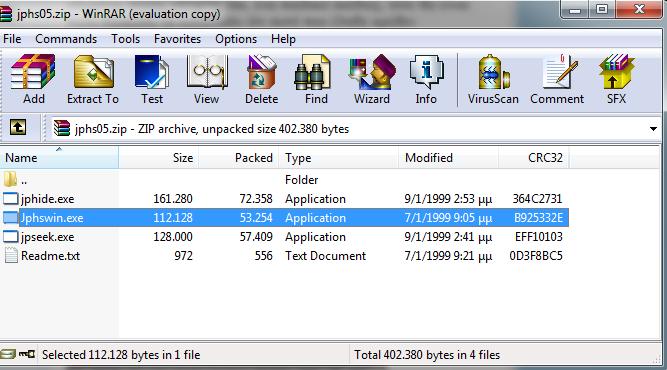The width and height of the screenshot is (667, 370).
Task: Select the jpseek.exe file name
Action: coord(48,237)
